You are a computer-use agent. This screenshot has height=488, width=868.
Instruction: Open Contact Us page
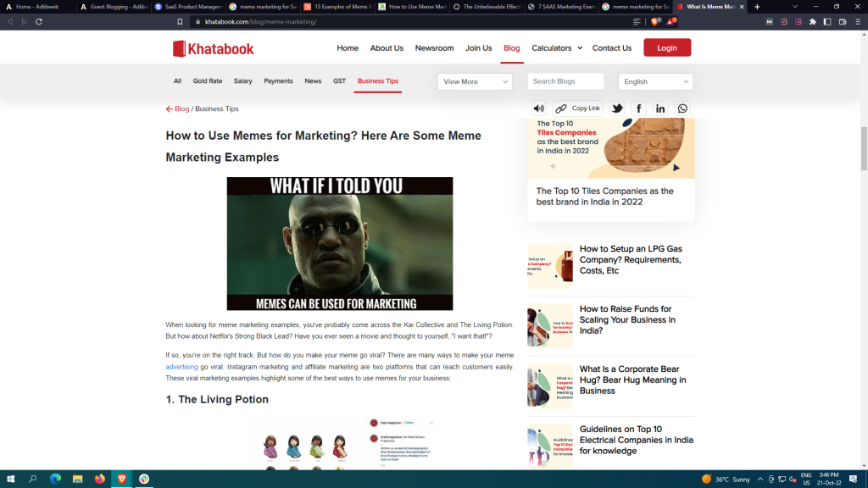tap(612, 48)
